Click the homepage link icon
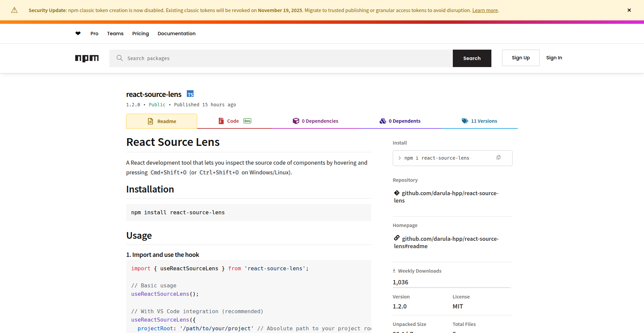644x333 pixels. pos(397,238)
